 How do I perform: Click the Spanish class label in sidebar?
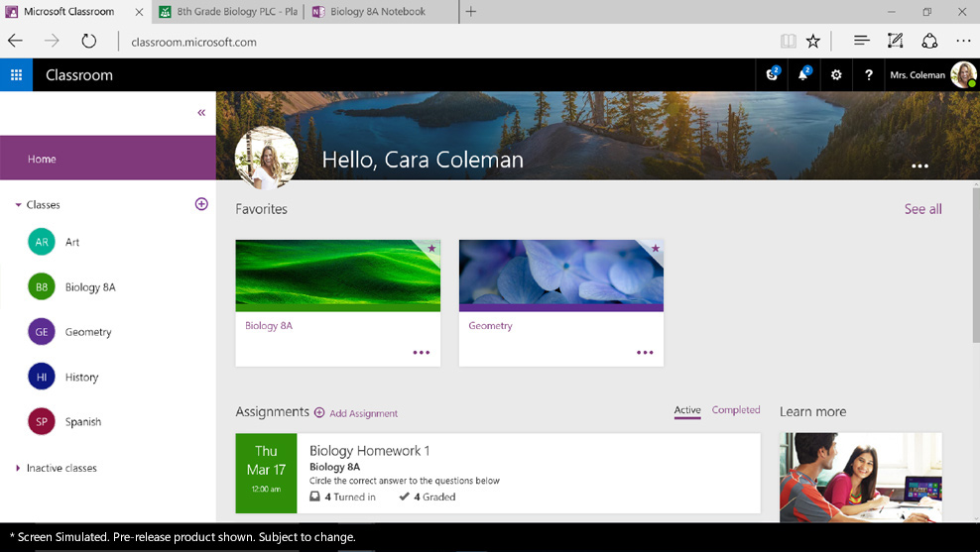pyautogui.click(x=83, y=422)
